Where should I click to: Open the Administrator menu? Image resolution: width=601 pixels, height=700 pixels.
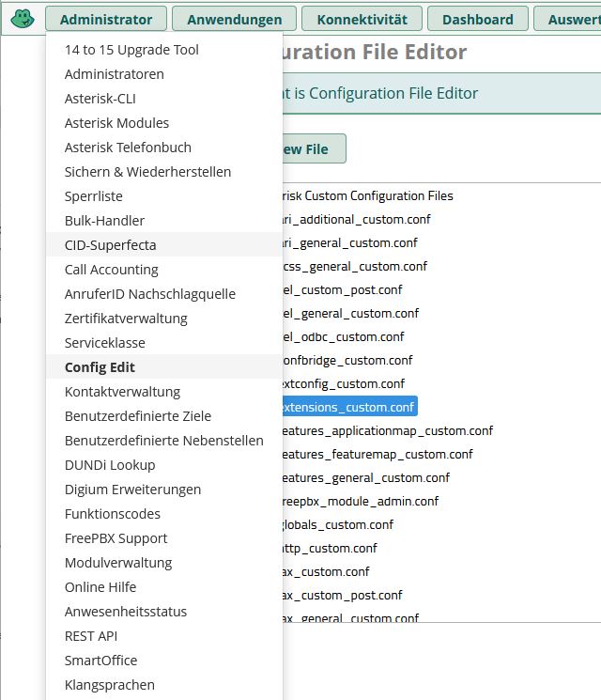[106, 19]
